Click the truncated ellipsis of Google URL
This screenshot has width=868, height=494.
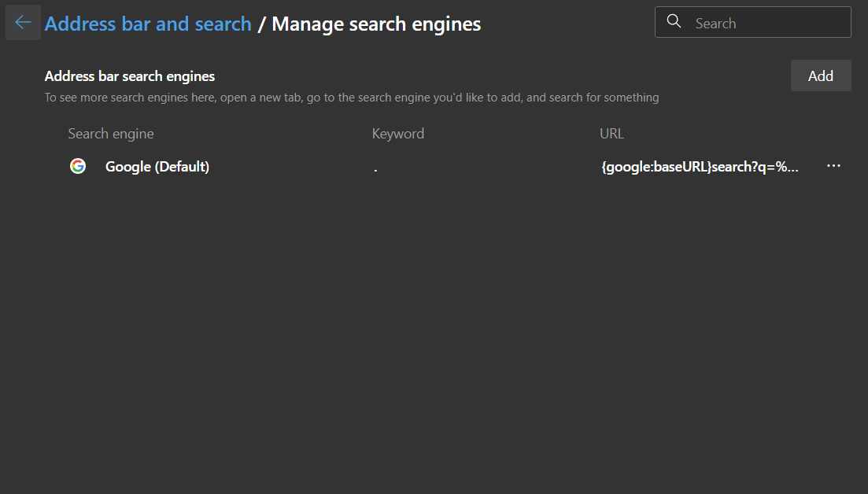tap(792, 168)
